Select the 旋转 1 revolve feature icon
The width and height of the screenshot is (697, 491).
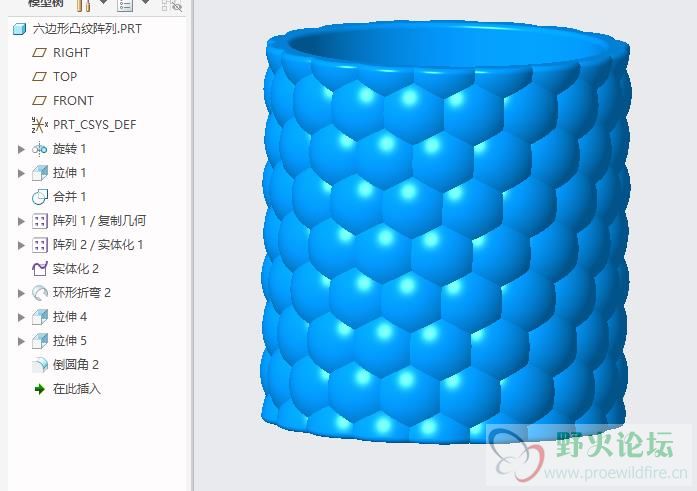coord(40,149)
